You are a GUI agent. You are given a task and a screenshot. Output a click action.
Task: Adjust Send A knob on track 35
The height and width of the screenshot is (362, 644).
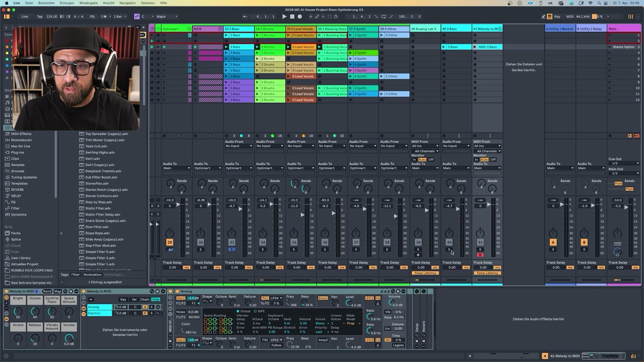[295, 185]
